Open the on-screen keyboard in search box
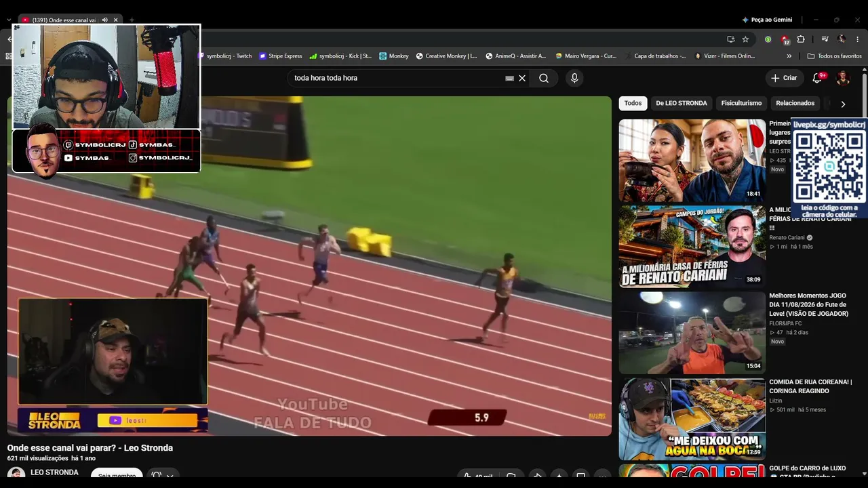 509,78
